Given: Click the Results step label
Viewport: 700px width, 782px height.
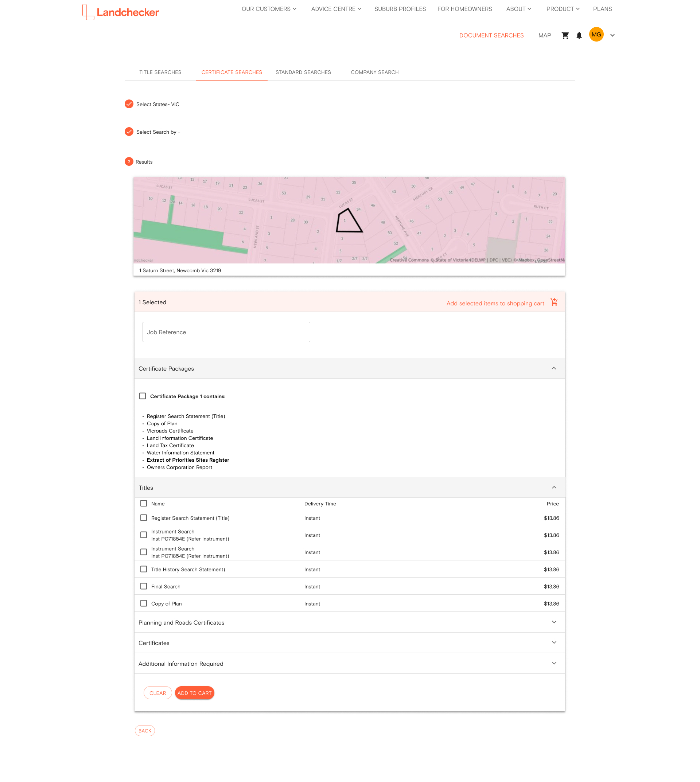Looking at the screenshot, I should 144,162.
